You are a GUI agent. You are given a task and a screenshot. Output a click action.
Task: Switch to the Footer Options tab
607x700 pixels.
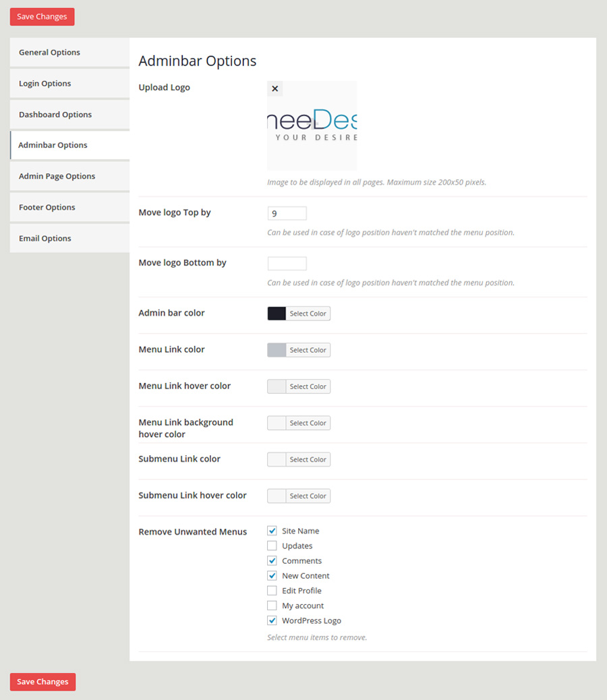pos(69,207)
